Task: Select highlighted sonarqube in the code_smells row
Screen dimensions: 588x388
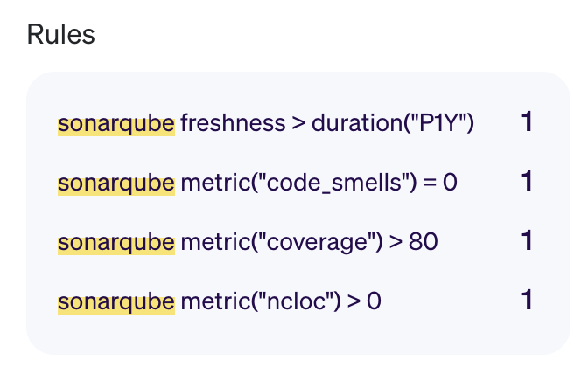Action: click(x=116, y=184)
